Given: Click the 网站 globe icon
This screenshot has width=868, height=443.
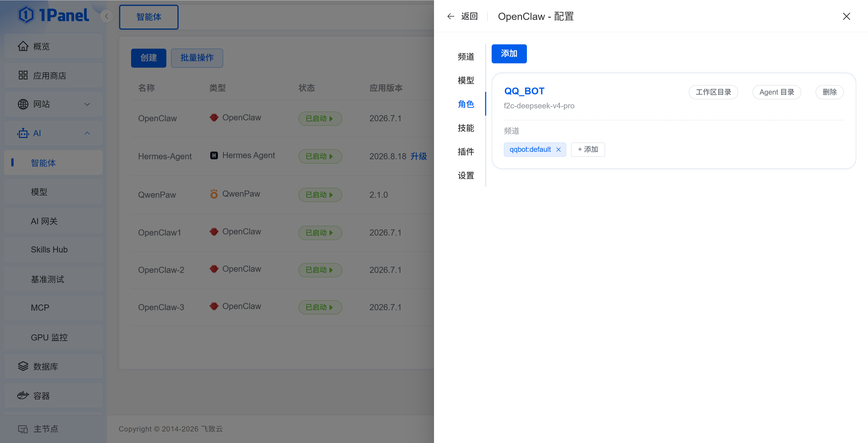Looking at the screenshot, I should [23, 104].
